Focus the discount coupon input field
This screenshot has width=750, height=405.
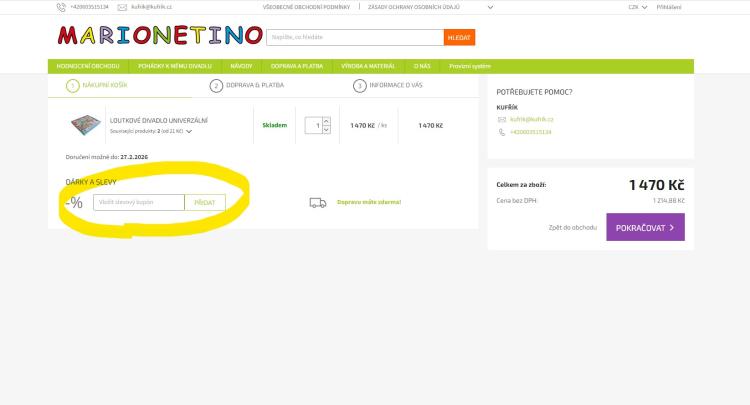pyautogui.click(x=139, y=202)
